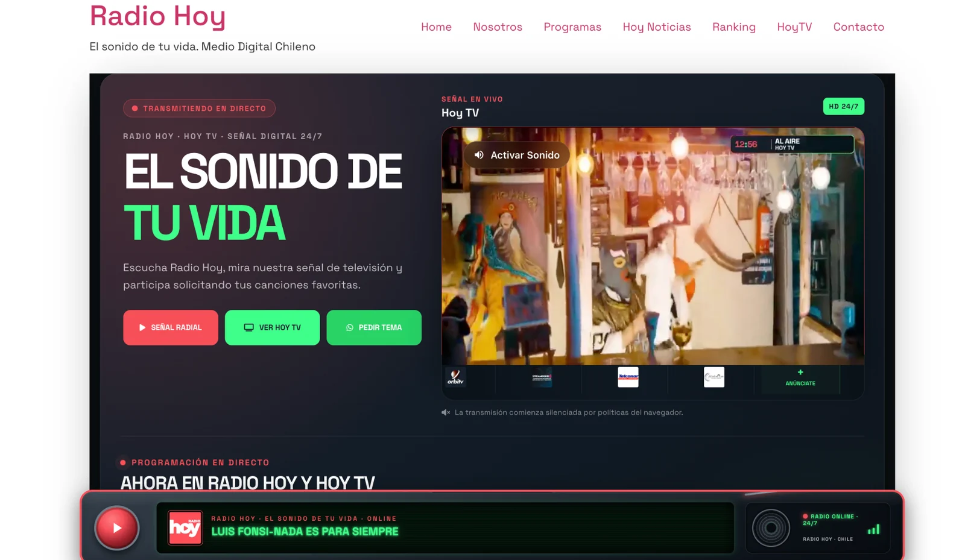Click the Señal en Vivo label
This screenshot has width=965, height=560.
(x=472, y=99)
